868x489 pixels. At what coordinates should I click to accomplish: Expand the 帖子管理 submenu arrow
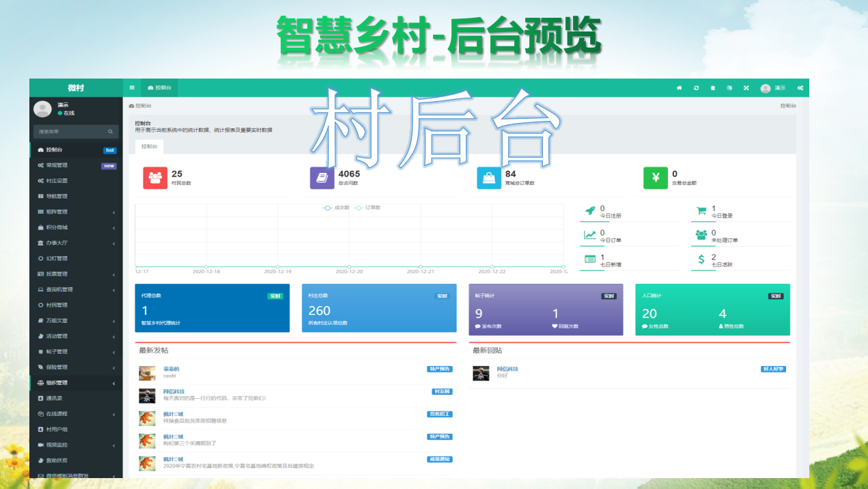[x=114, y=352]
